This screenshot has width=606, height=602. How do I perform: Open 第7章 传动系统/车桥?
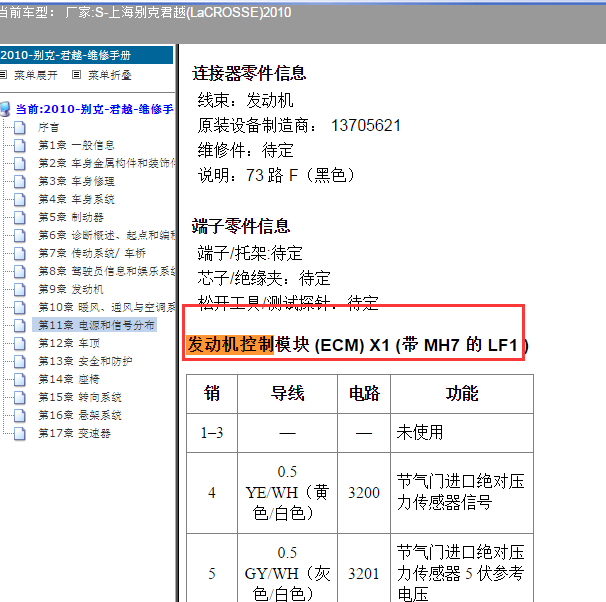click(92, 253)
